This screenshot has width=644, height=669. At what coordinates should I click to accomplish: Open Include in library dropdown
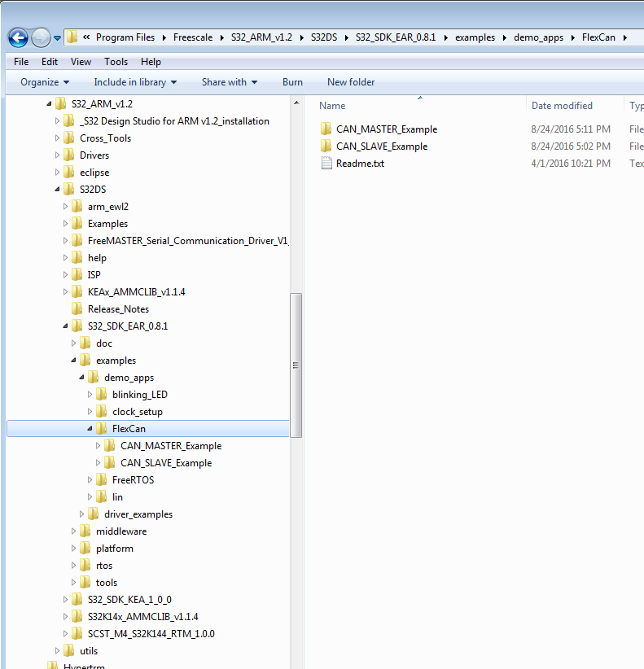(135, 82)
